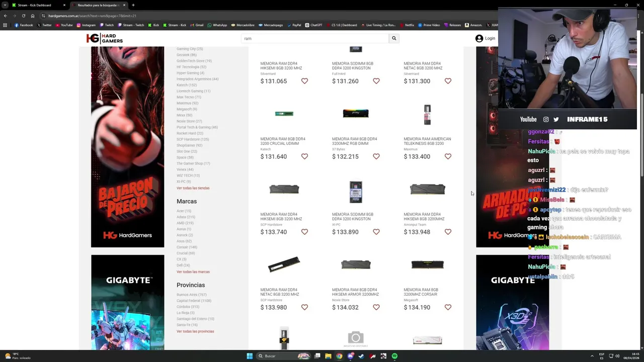
Task: Filter by store Maximus (92)
Action: (187, 103)
